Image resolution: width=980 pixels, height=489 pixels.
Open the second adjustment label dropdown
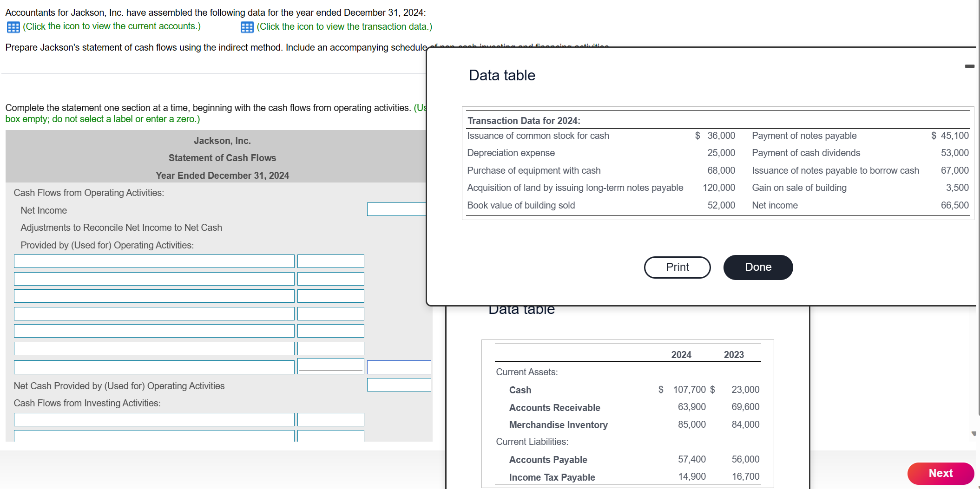tap(154, 279)
